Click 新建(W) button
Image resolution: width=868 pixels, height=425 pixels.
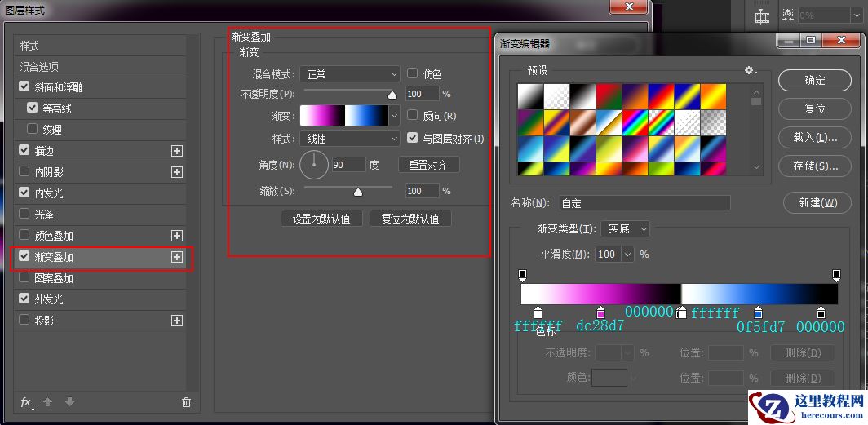tap(817, 202)
